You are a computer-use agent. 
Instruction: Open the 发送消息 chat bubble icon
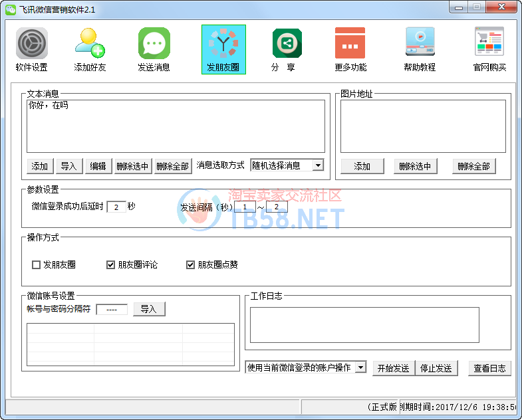[154, 43]
